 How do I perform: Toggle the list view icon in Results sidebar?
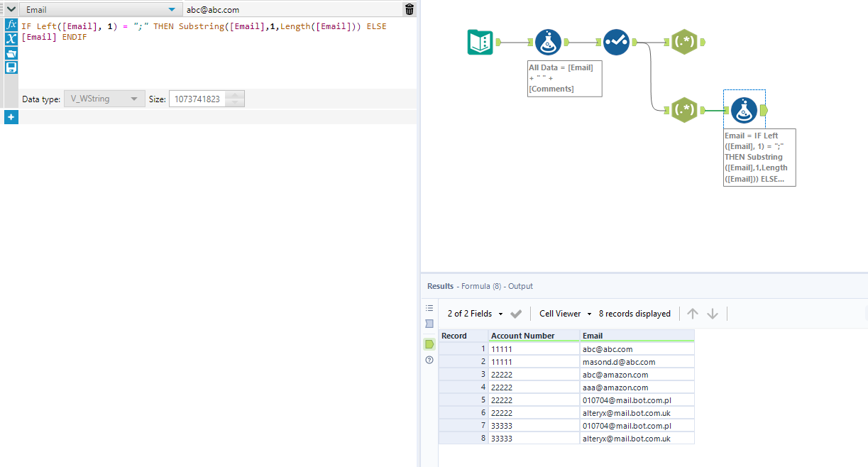[x=429, y=308]
